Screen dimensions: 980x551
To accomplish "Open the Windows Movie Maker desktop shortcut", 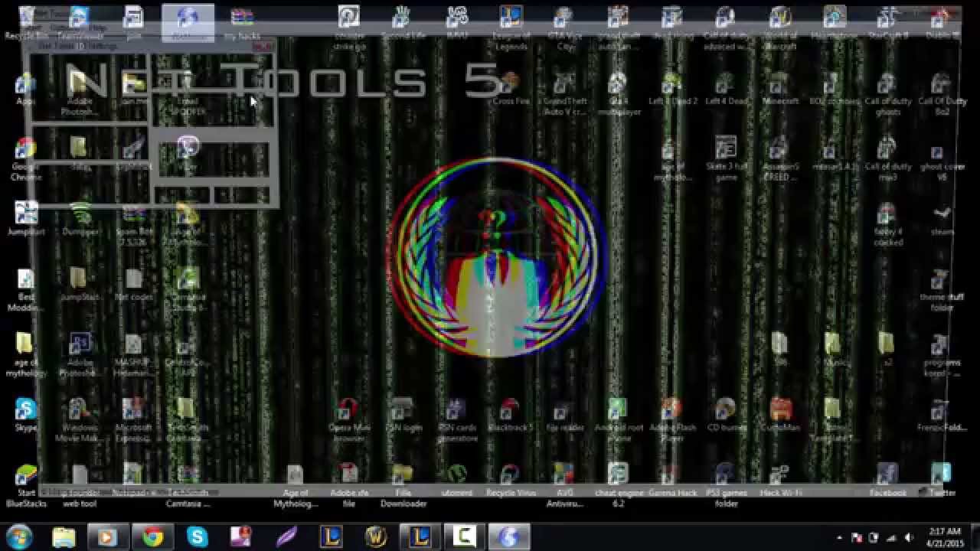I will tap(80, 421).
